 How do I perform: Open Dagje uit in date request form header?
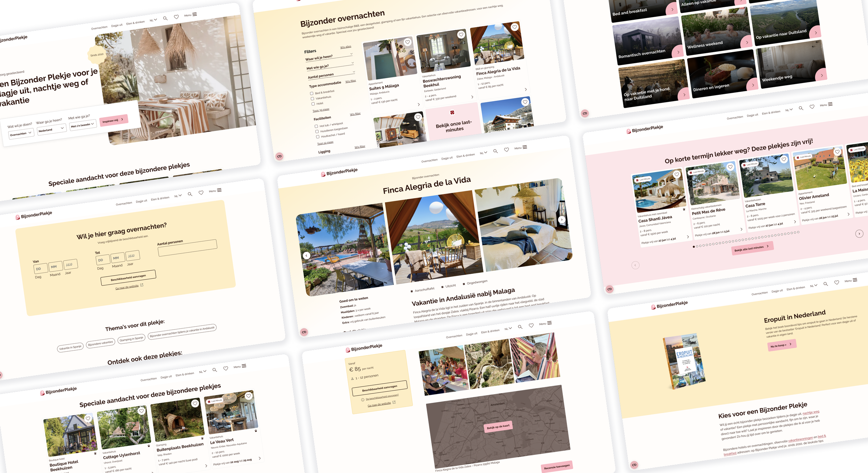click(x=141, y=201)
